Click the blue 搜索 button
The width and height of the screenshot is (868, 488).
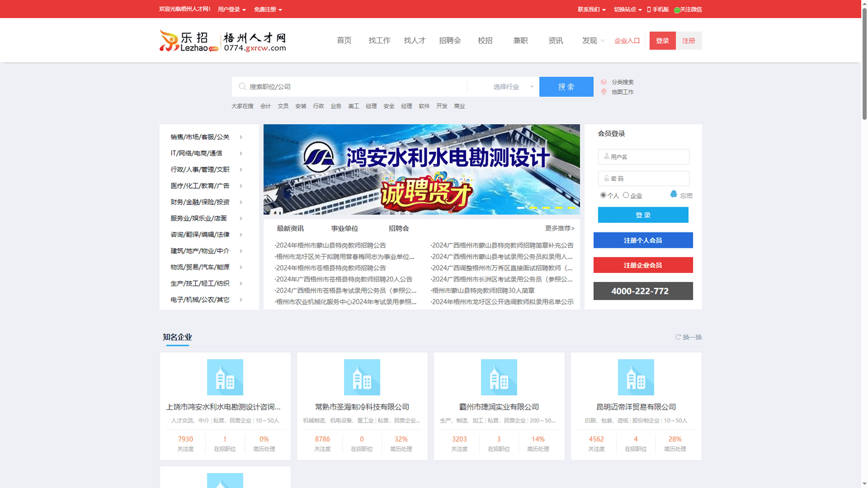coord(566,87)
